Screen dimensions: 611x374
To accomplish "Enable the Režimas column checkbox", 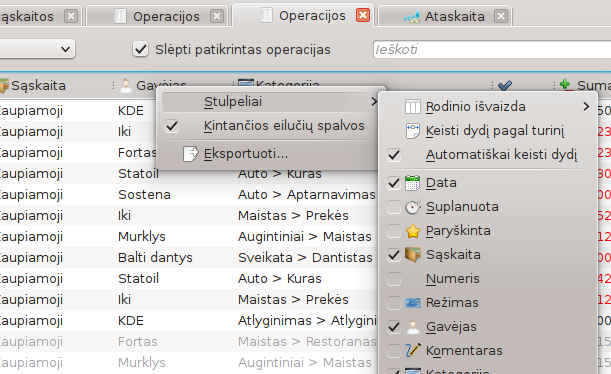I will pyautogui.click(x=394, y=303).
